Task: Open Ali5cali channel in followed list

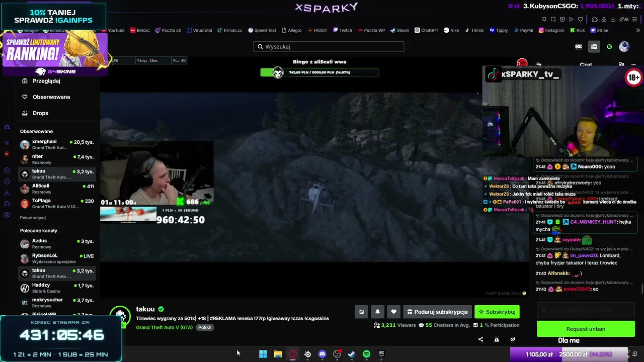Action: pos(57,189)
